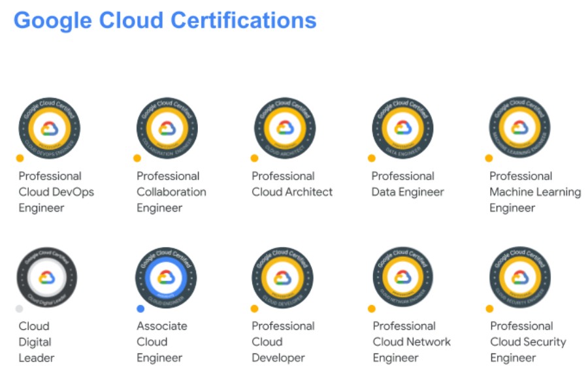The width and height of the screenshot is (588, 392).
Task: Click the orange dot beside Data Engineer
Action: point(372,158)
